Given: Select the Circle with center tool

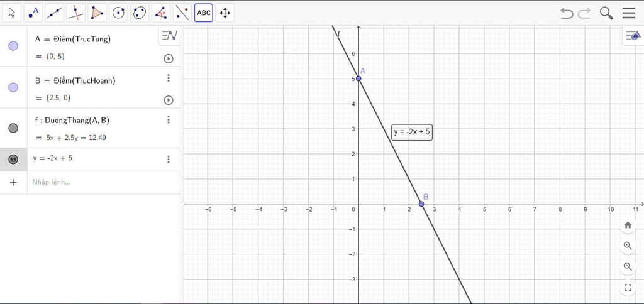Looking at the screenshot, I should click(119, 13).
